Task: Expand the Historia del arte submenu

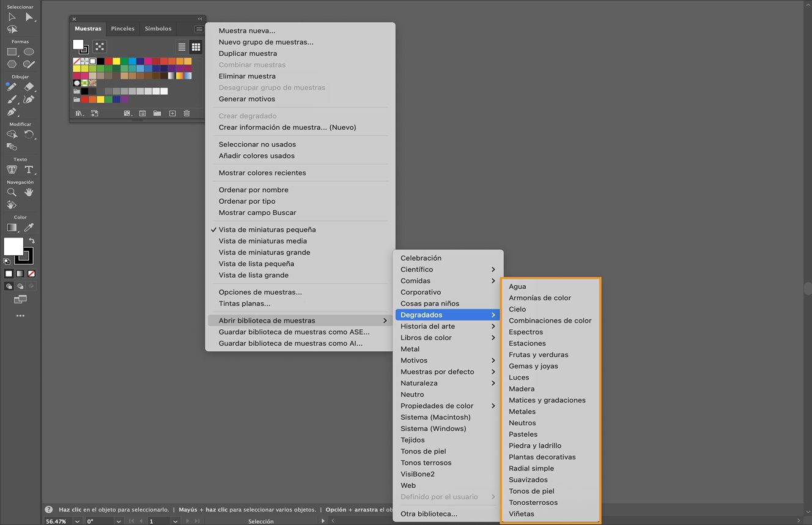Action: pos(448,326)
